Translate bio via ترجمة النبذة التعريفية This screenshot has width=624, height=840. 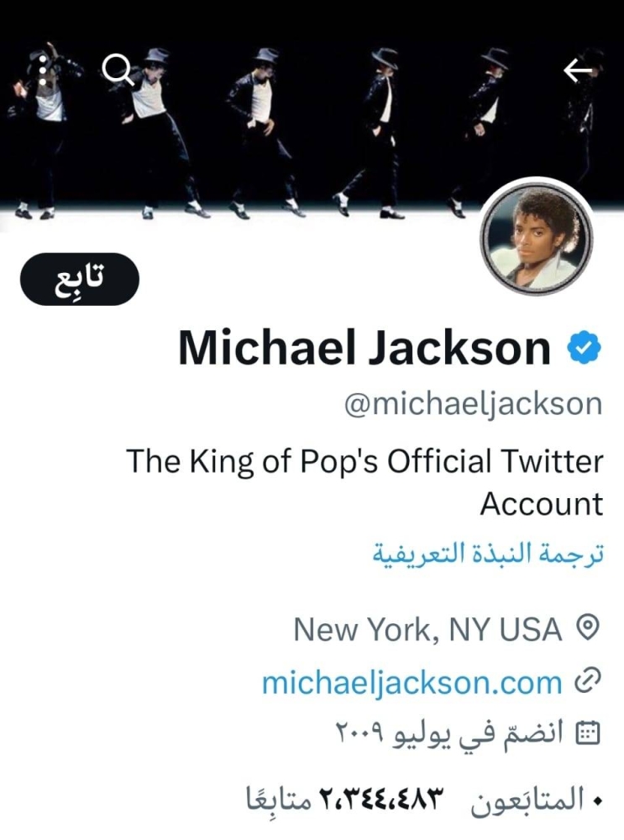click(x=488, y=554)
